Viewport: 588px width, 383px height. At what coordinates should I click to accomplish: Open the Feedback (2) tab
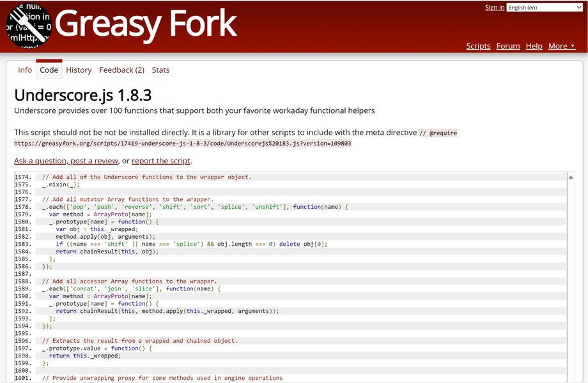(x=122, y=70)
